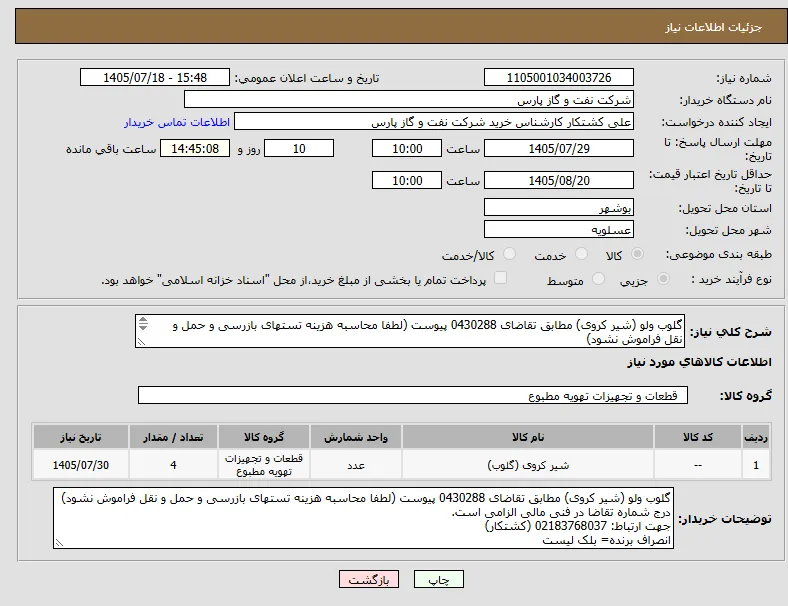Click the تاریخ نیاز column header

[81, 437]
